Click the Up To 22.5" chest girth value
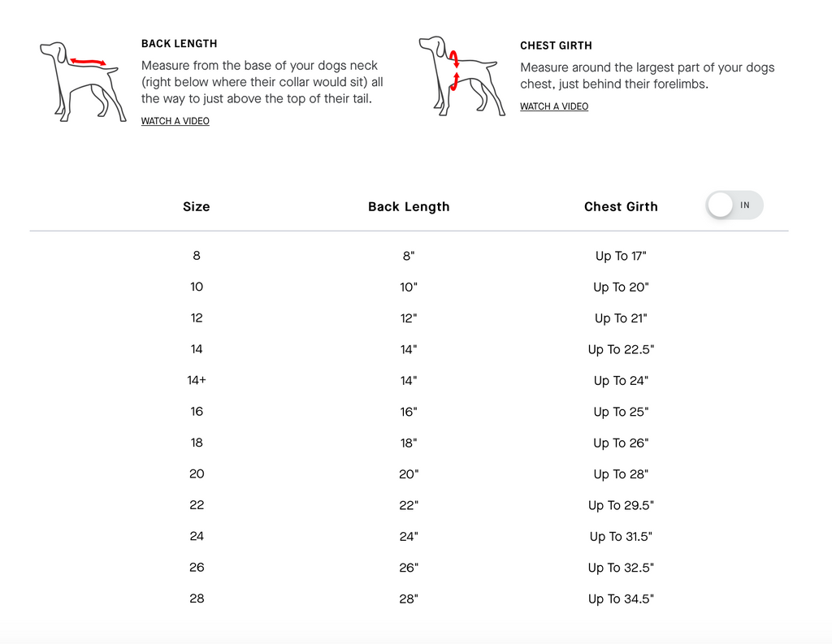Screen dimensions: 832x644 [x=621, y=349]
